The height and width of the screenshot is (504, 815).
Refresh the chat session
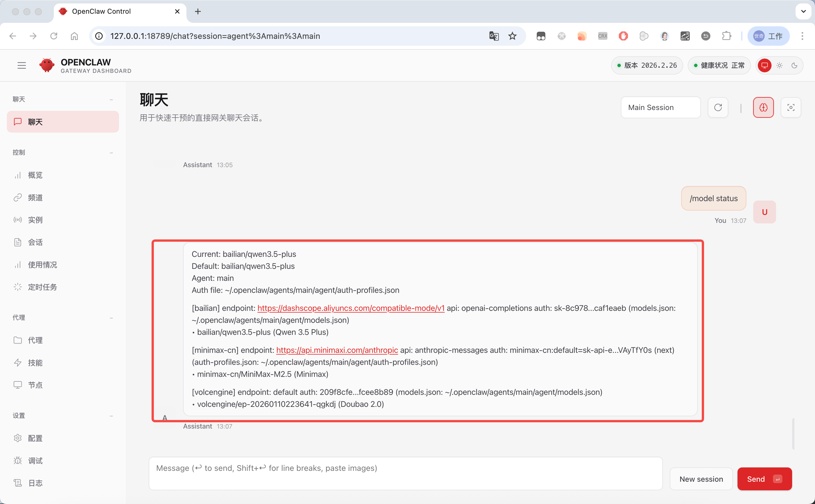tap(718, 107)
